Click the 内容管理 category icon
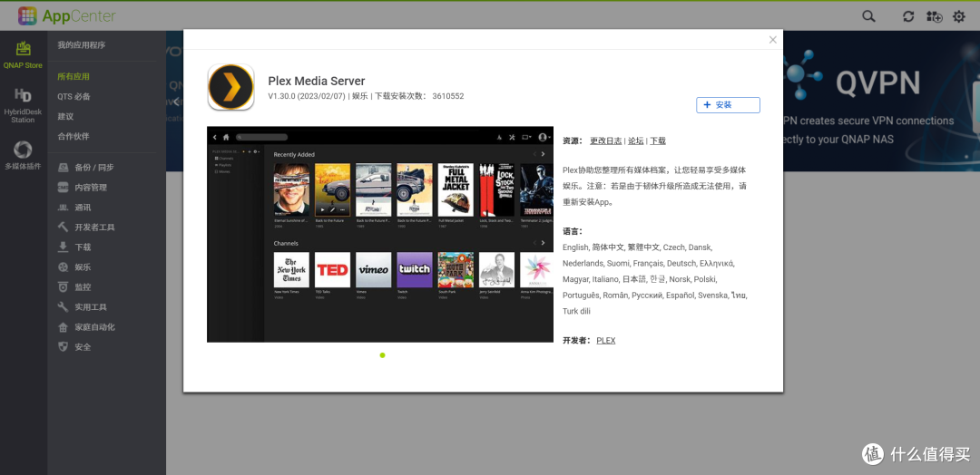 63,188
